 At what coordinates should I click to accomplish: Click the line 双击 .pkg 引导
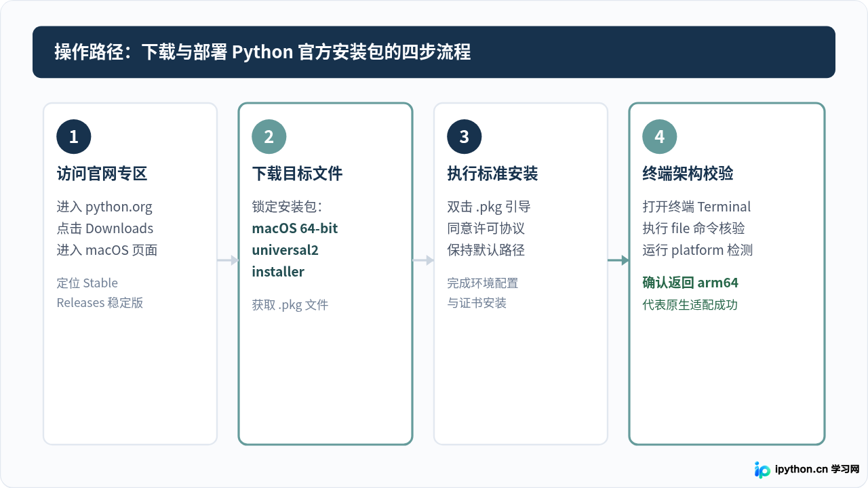point(489,207)
